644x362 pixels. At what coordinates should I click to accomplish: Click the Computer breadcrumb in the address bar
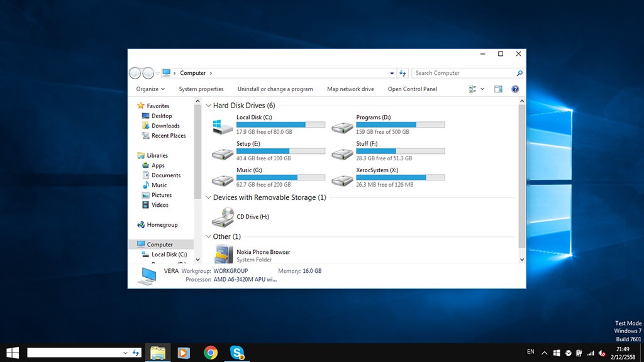click(x=192, y=73)
